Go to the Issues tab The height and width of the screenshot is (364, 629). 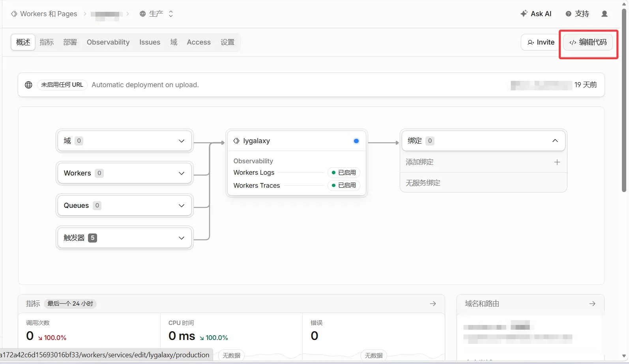(150, 42)
